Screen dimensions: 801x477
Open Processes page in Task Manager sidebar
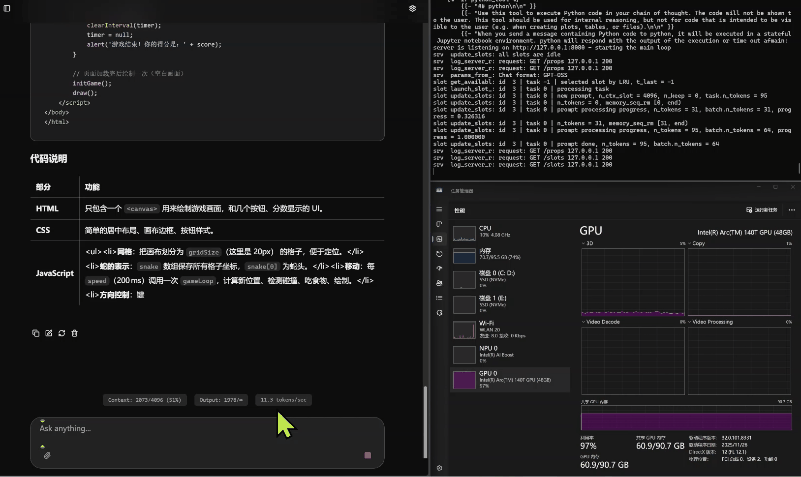[439, 224]
